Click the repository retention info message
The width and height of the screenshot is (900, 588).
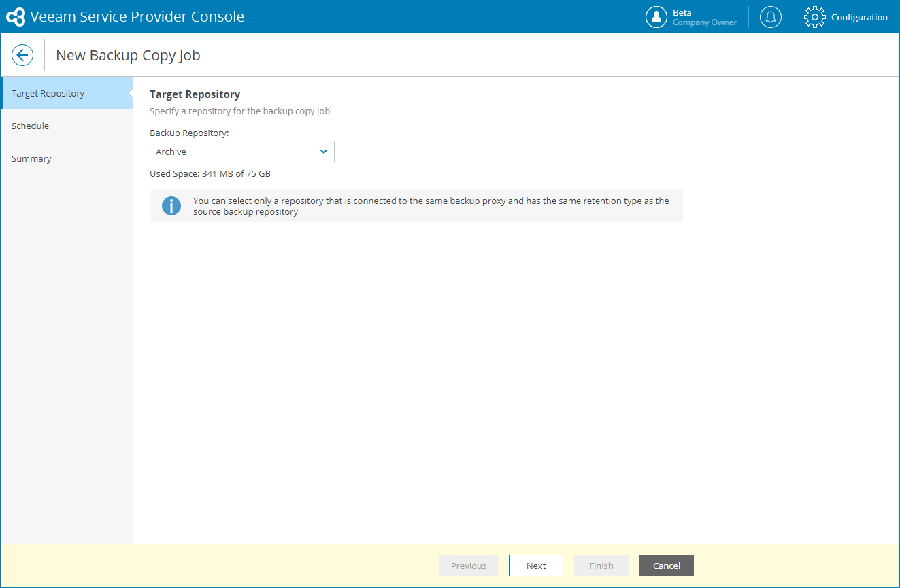point(431,206)
